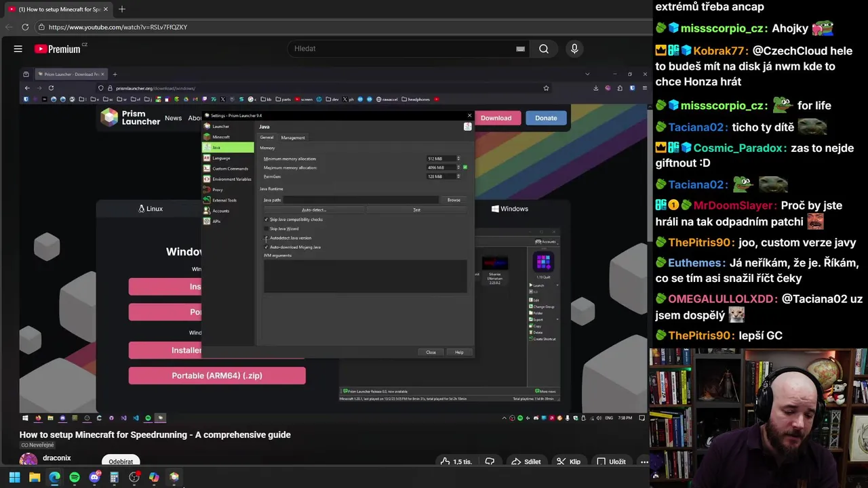Screen dimensions: 868x488
Task: Share the video via Sdílet
Action: click(526, 462)
